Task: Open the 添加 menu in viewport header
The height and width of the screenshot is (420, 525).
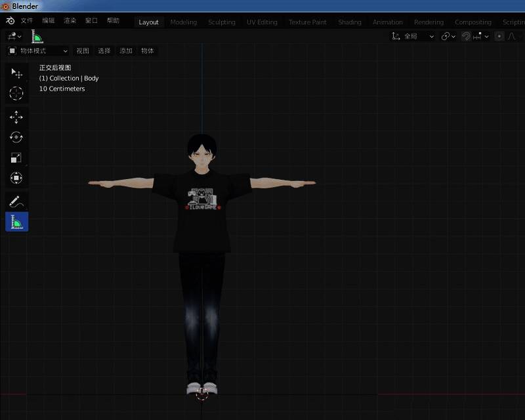Action: point(125,51)
